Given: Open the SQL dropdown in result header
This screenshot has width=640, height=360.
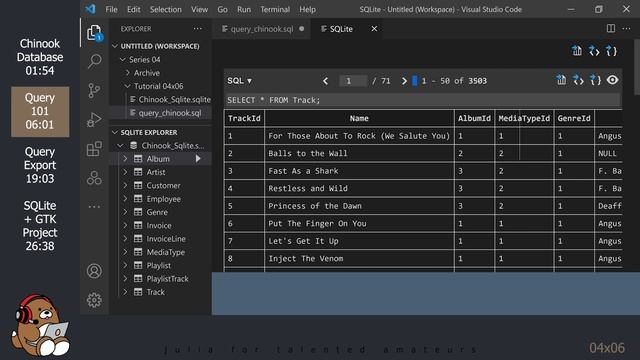Looking at the screenshot, I should coord(240,81).
